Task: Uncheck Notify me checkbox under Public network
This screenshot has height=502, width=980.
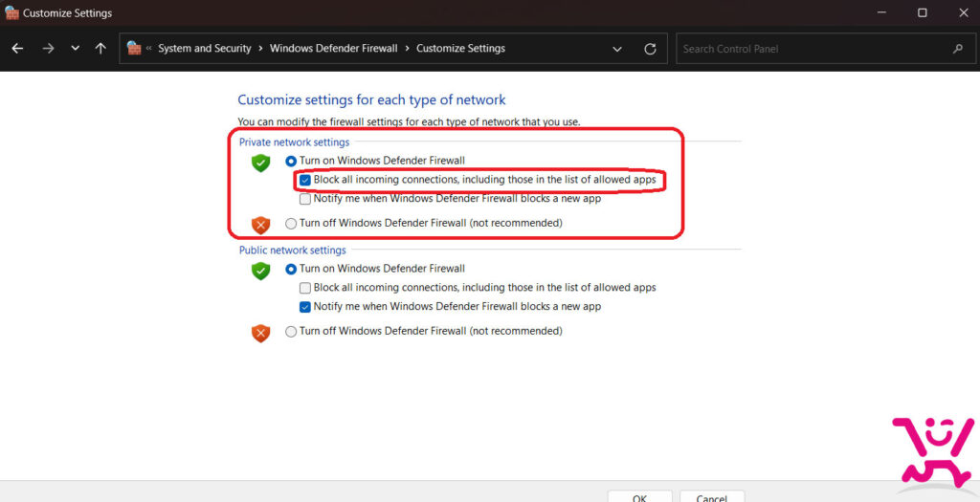Action: point(304,307)
